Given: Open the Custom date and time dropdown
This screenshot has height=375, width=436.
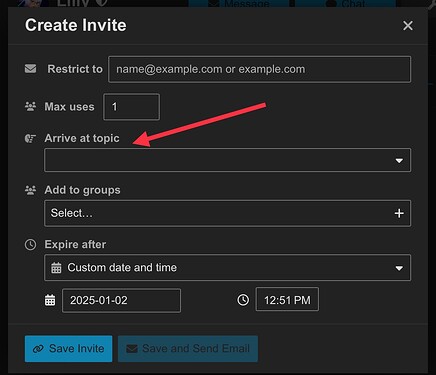Looking at the screenshot, I should point(227,268).
